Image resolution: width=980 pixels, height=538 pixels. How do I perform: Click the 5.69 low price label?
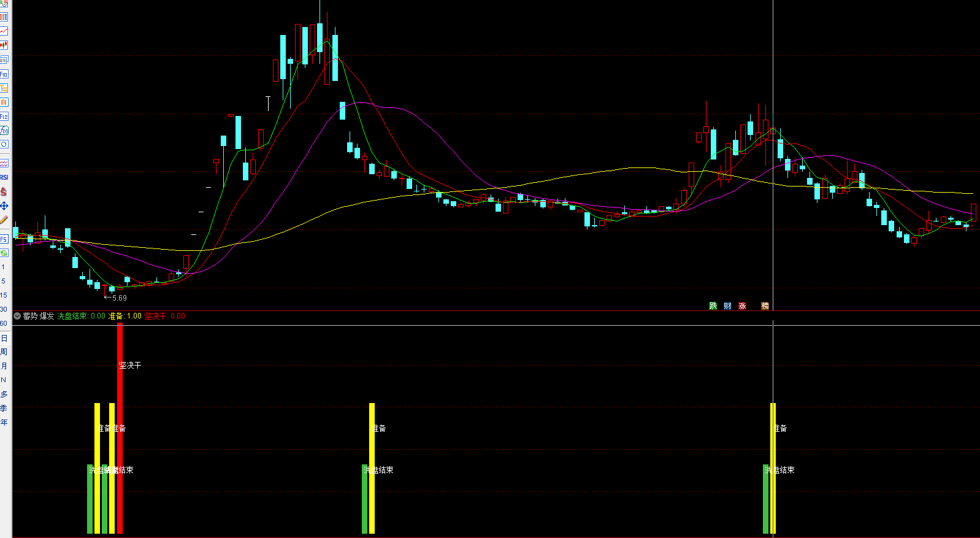pos(119,298)
